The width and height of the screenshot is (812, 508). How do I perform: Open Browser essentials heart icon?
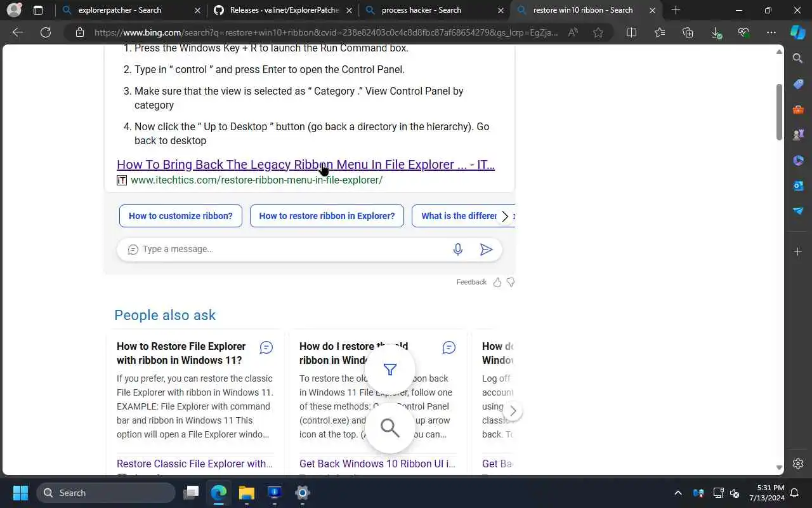coord(743,32)
